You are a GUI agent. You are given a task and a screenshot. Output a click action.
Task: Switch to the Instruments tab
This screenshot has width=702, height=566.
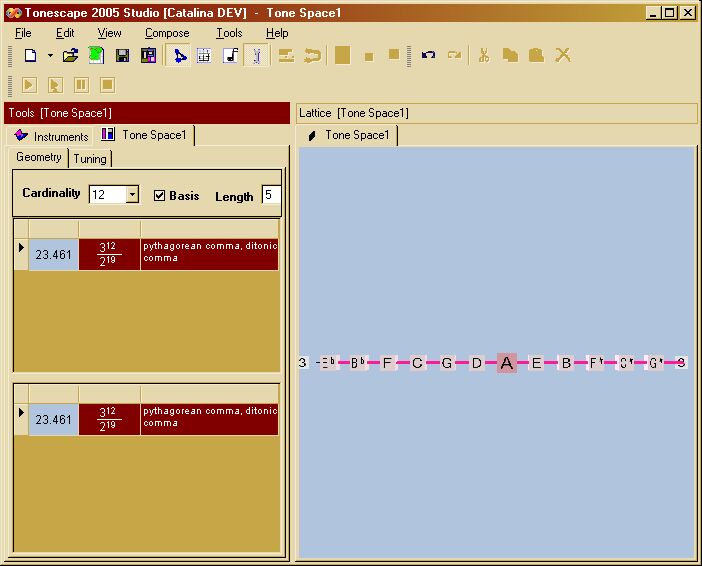[51, 136]
